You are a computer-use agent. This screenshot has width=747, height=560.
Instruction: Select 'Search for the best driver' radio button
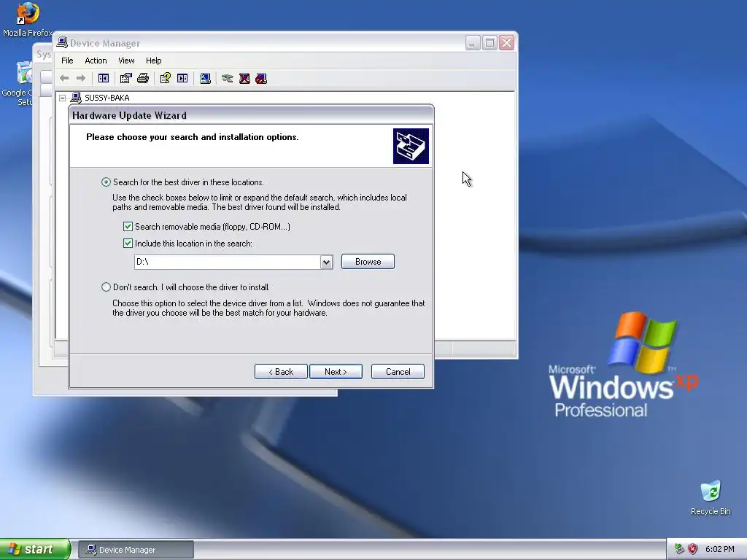pyautogui.click(x=106, y=182)
